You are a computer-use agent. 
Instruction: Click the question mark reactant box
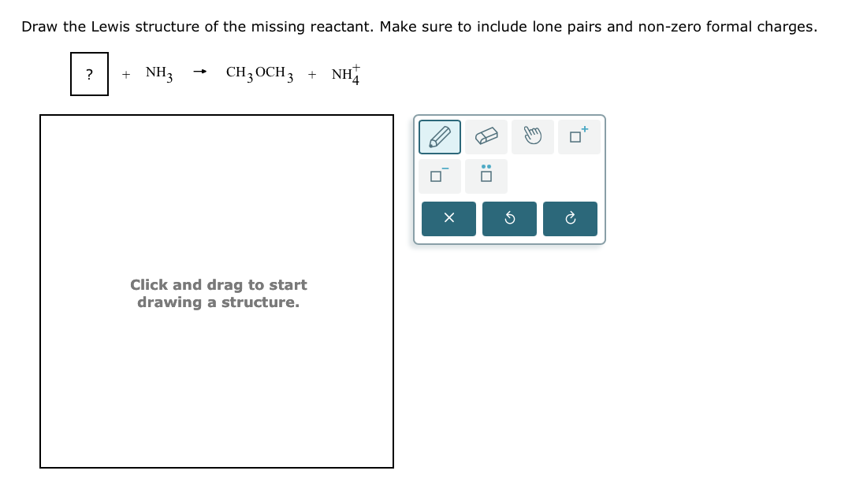[x=89, y=74]
